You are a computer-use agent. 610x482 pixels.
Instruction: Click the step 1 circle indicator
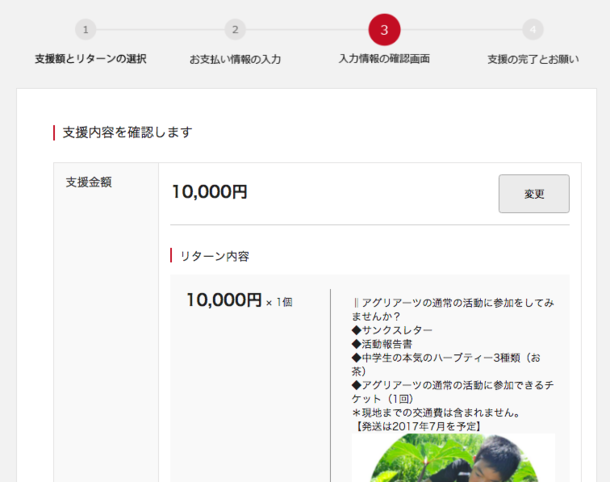tap(86, 30)
